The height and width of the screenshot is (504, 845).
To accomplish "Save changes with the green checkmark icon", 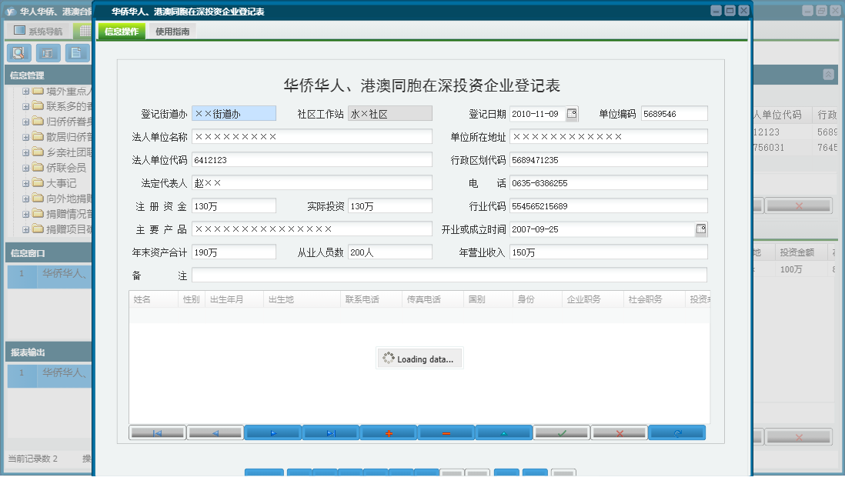I will click(x=562, y=432).
